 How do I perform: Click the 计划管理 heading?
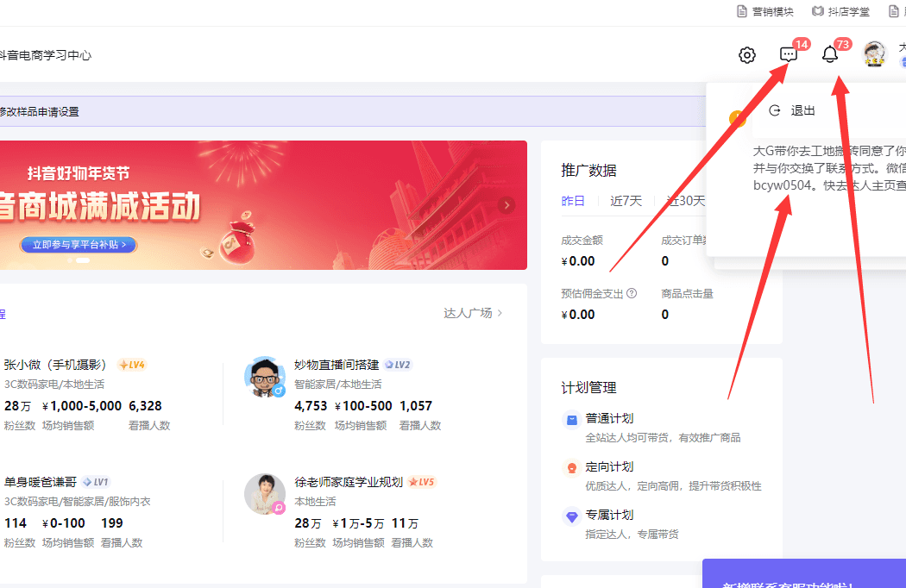tap(588, 388)
